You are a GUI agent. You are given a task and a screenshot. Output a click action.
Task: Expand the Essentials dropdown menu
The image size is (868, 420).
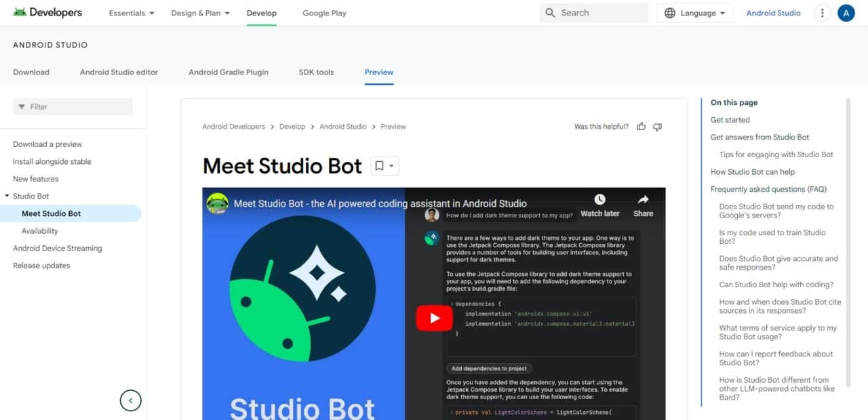(132, 13)
